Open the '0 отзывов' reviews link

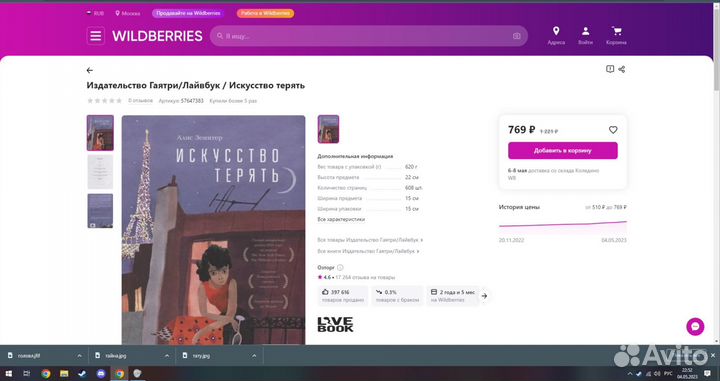140,101
